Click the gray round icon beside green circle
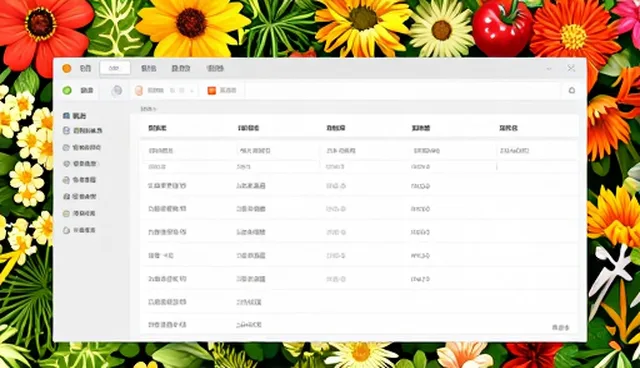Image resolution: width=640 pixels, height=368 pixels. pyautogui.click(x=117, y=90)
